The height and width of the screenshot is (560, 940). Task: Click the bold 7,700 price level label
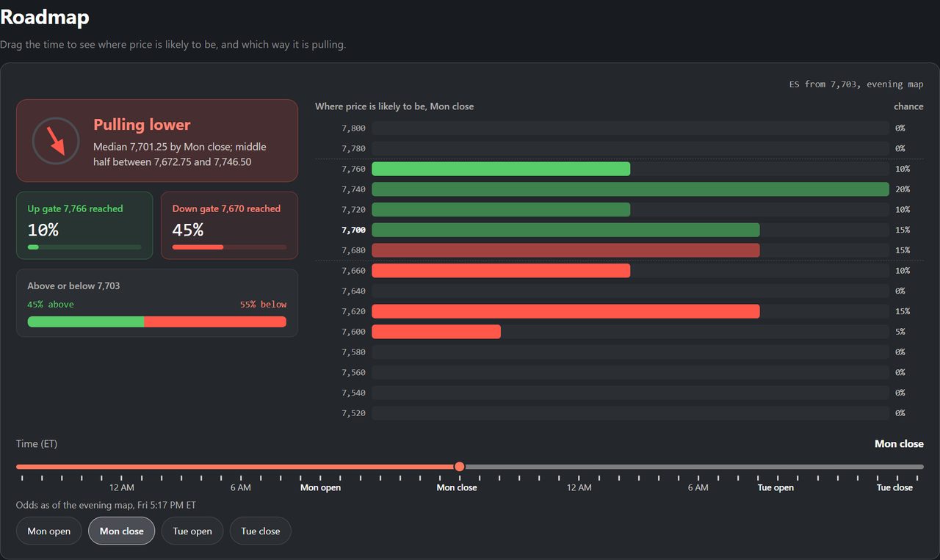(353, 230)
